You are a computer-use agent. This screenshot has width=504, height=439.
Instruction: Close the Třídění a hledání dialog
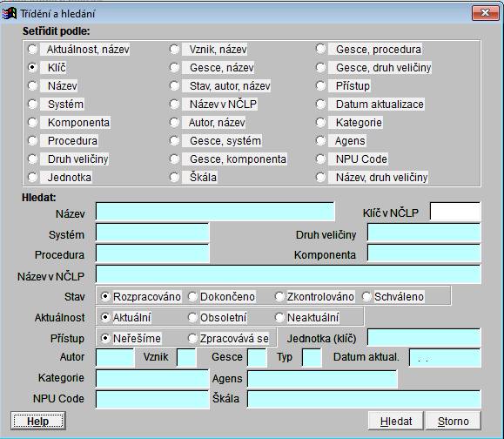coord(486,13)
